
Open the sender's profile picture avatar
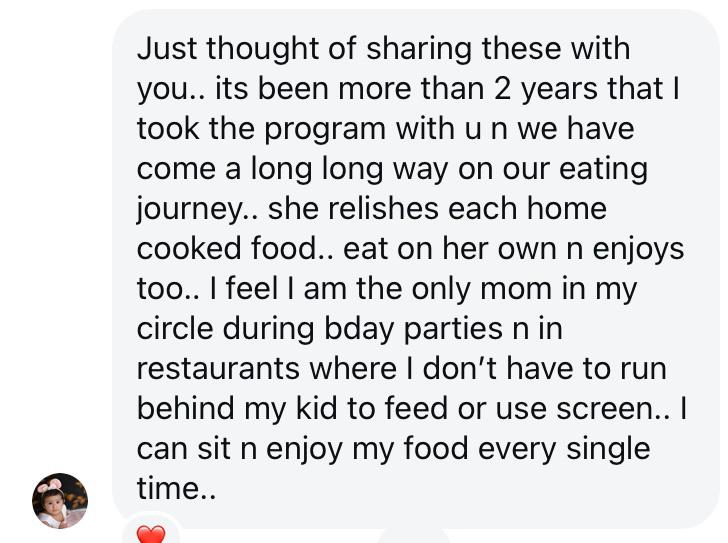click(60, 500)
